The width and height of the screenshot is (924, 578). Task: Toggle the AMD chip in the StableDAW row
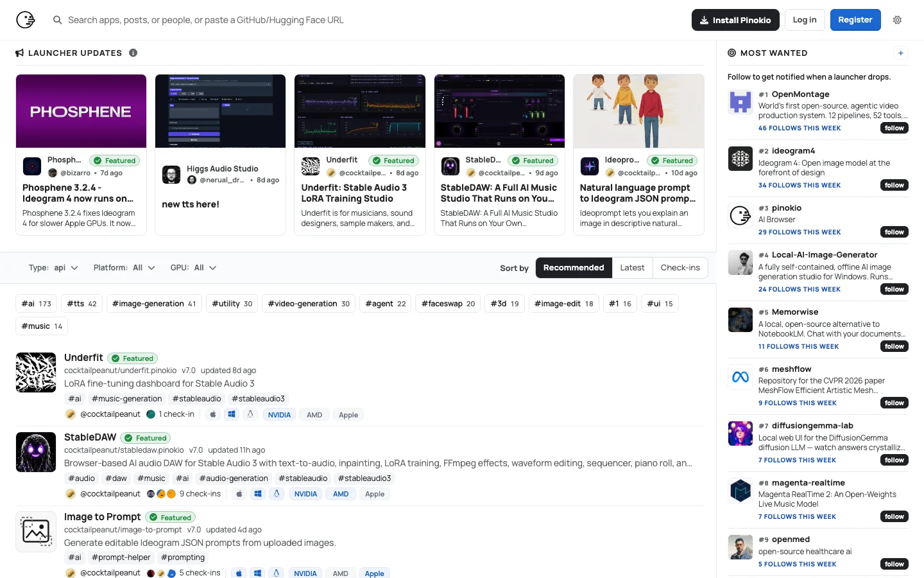(x=341, y=494)
